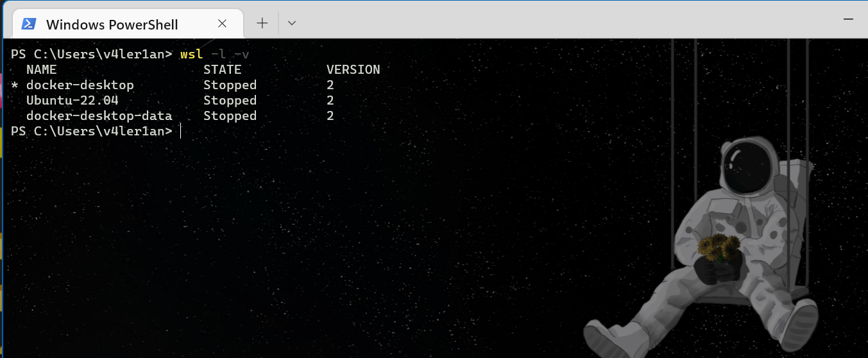Click version 2 in Ubuntu-22.04 row
Viewport: 868px width, 358px height.
(330, 100)
